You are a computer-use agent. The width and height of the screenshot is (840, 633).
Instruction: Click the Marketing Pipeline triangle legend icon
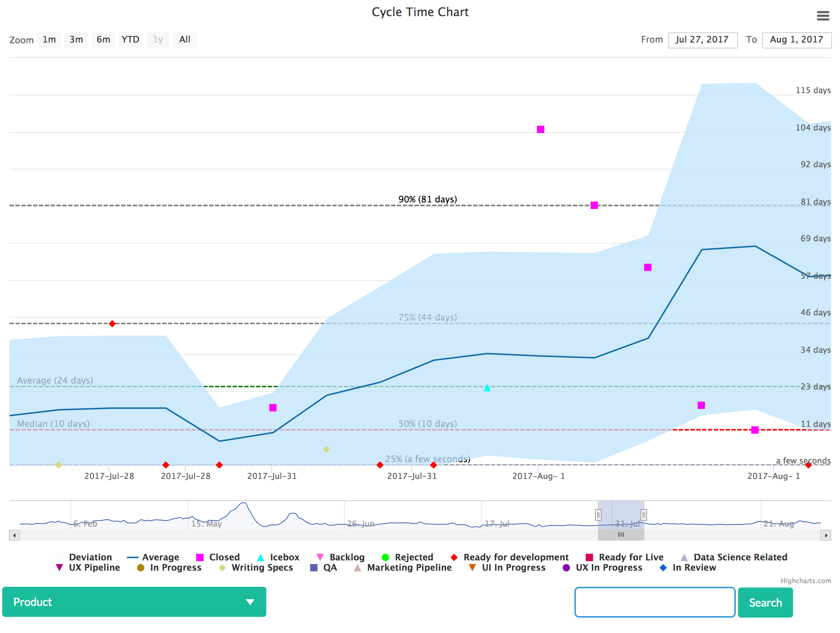[x=357, y=568]
